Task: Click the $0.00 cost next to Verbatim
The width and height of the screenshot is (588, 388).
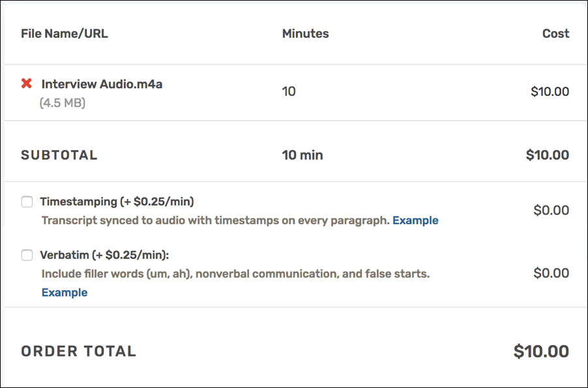Action: tap(551, 273)
